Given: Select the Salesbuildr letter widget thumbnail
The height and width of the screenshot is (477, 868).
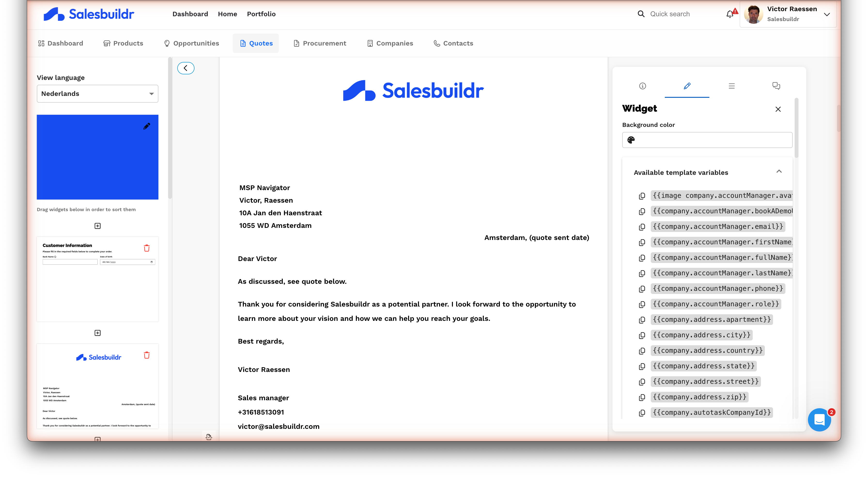Looking at the screenshot, I should (97, 386).
